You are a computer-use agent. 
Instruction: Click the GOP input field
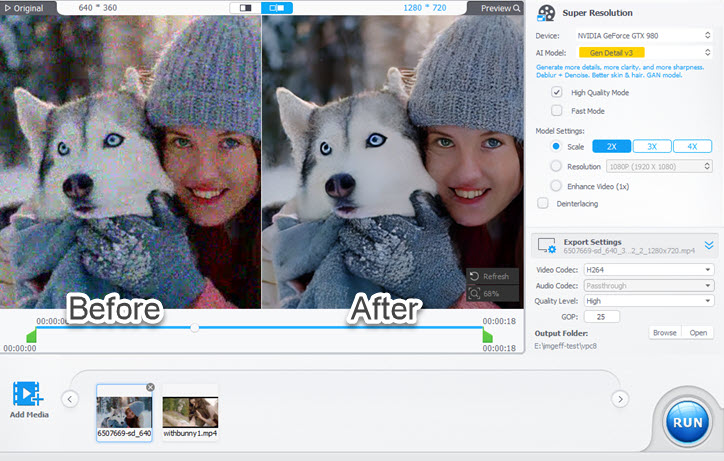602,316
